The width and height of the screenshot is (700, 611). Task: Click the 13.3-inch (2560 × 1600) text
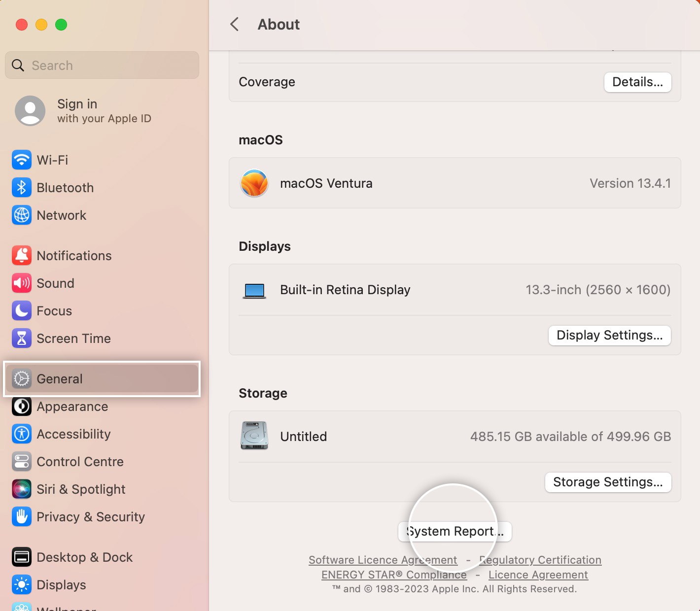(x=598, y=290)
